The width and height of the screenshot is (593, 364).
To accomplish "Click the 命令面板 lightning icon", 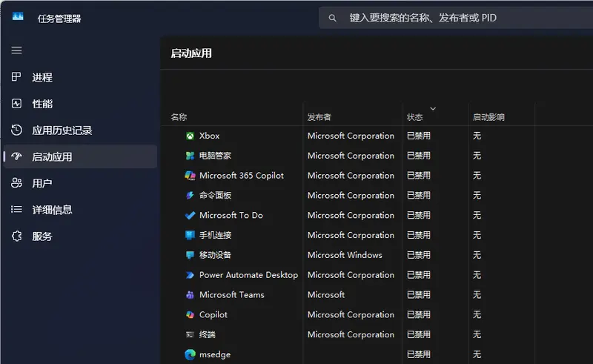I will pos(190,195).
